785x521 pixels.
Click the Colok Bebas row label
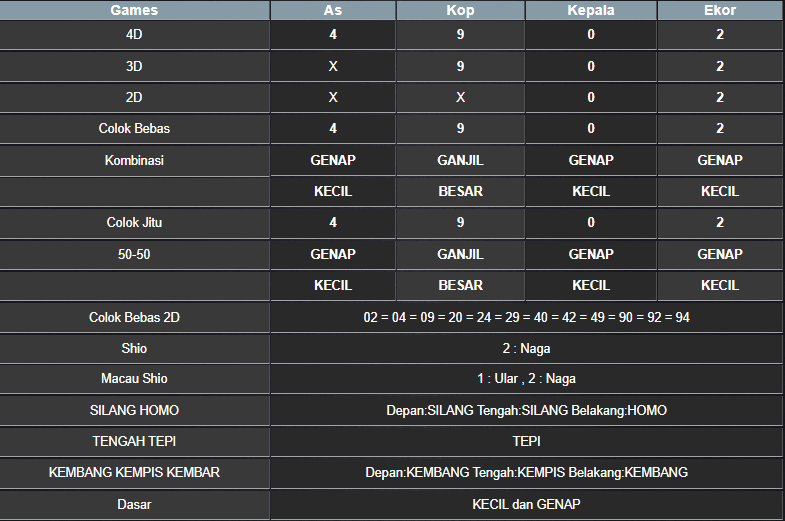[x=134, y=129]
